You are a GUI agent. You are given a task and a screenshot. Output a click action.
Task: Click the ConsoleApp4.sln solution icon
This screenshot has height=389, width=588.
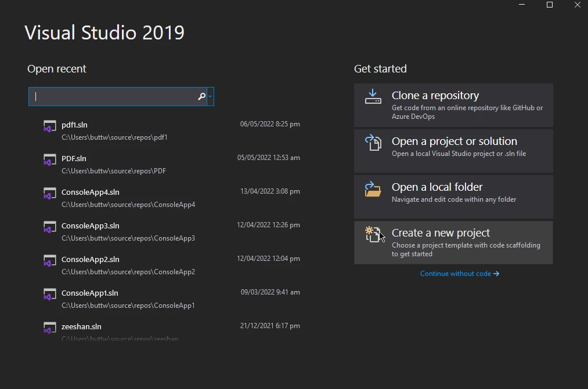[x=50, y=194]
